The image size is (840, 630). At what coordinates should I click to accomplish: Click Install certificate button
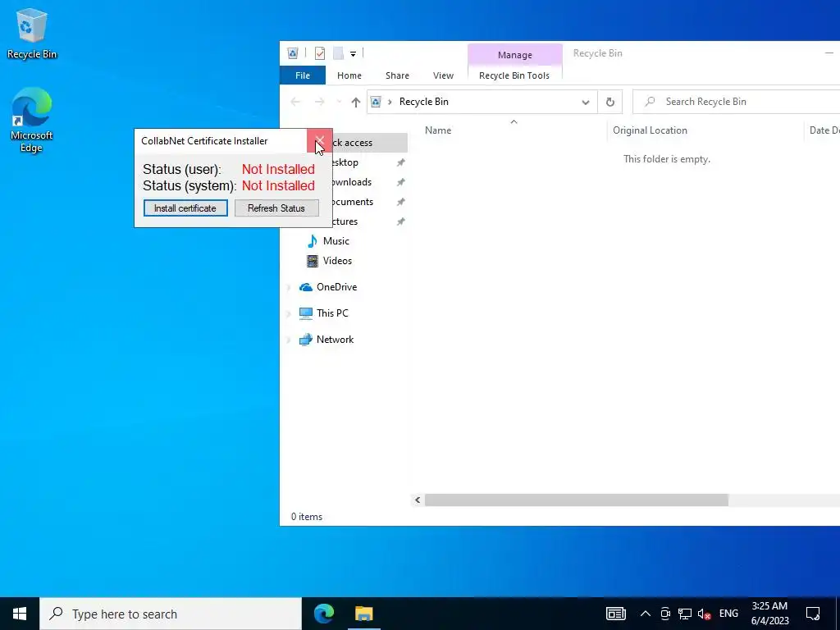[185, 208]
